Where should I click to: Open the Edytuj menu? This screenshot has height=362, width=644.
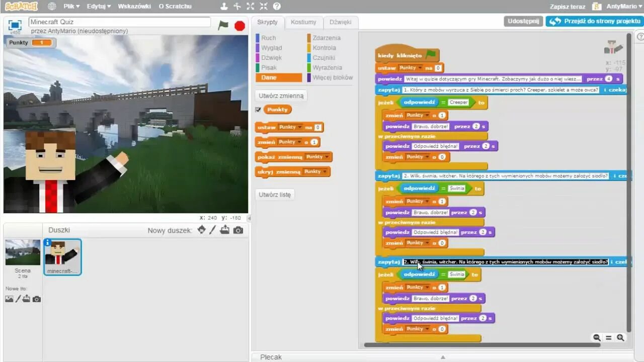[x=99, y=7]
